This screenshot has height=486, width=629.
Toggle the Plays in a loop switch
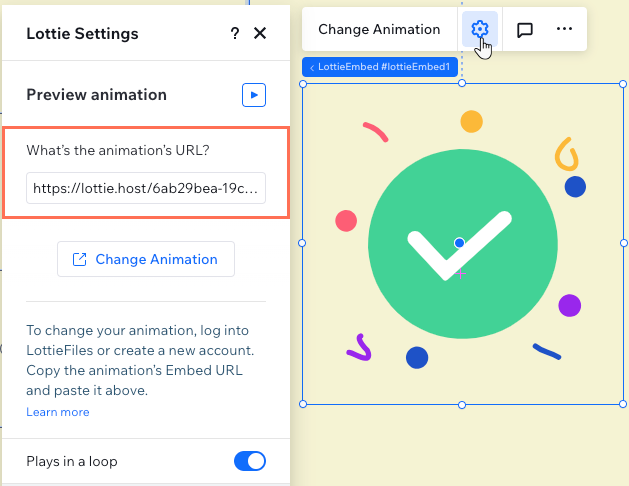[x=250, y=461]
